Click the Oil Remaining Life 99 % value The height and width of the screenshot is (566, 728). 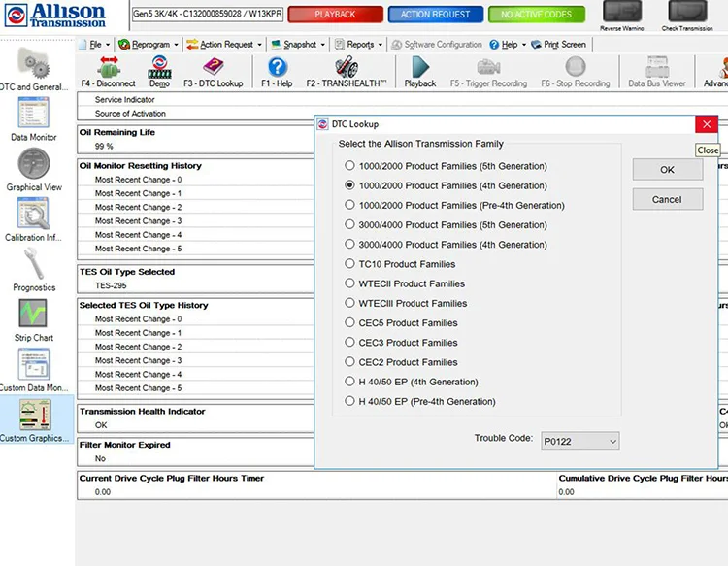pyautogui.click(x=104, y=146)
